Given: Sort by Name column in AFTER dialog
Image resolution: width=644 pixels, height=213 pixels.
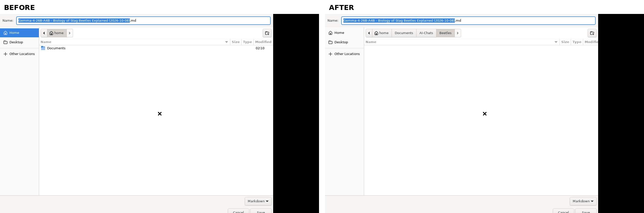Looking at the screenshot, I should [x=462, y=42].
